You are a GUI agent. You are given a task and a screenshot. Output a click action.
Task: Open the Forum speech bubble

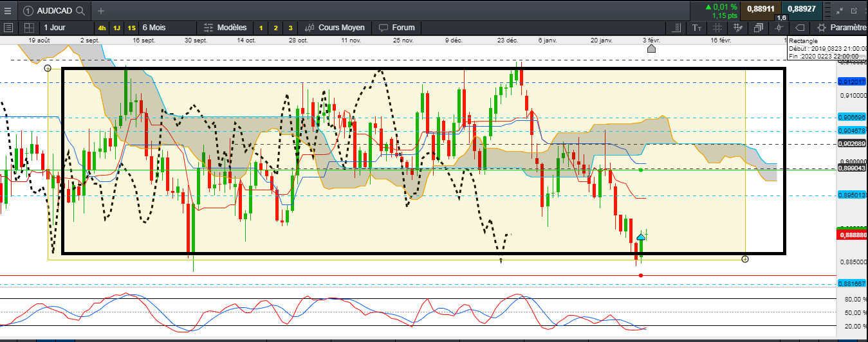(x=383, y=28)
